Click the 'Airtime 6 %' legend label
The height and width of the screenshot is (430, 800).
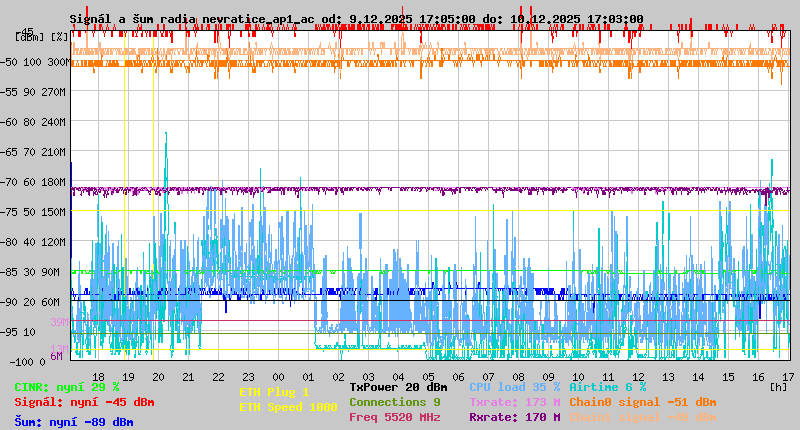pyautogui.click(x=608, y=388)
